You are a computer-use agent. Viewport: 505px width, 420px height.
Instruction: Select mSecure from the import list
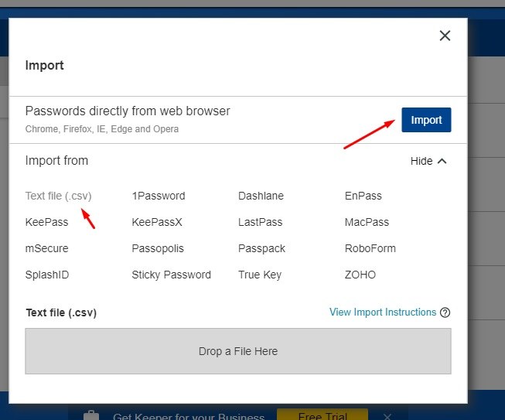[x=46, y=248]
